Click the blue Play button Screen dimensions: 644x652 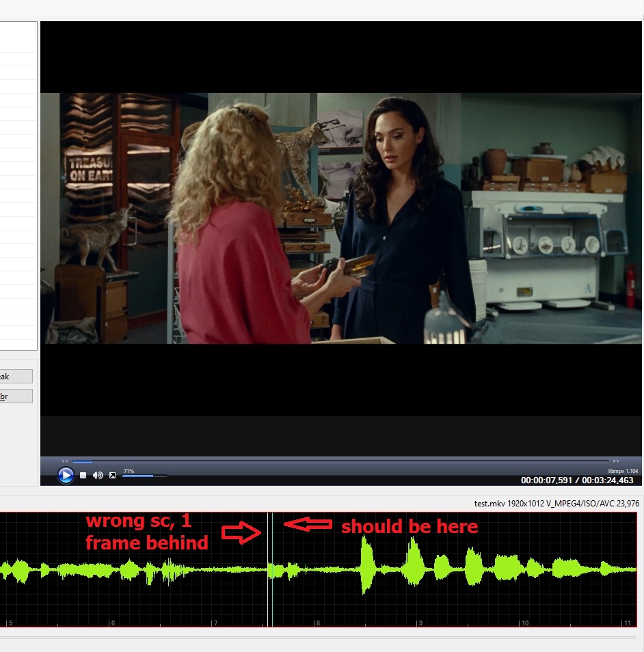pos(66,475)
